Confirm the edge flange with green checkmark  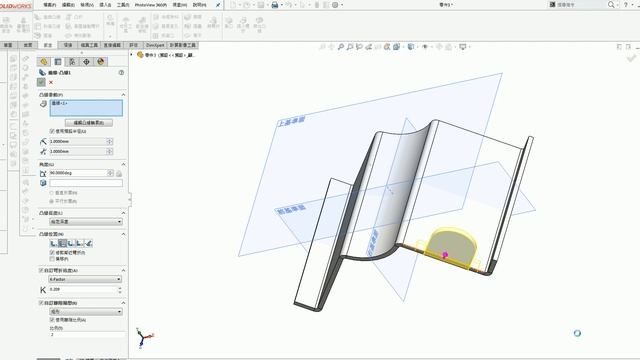41,82
